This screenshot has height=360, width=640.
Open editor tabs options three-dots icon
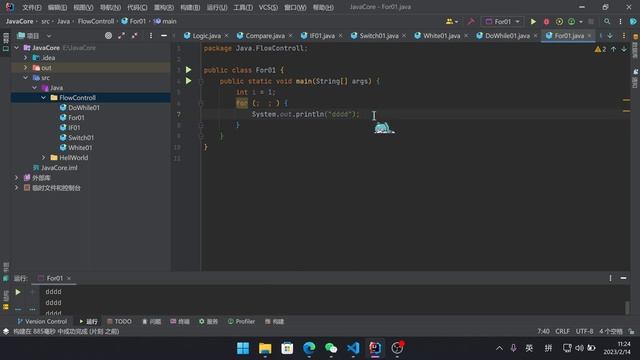point(624,36)
